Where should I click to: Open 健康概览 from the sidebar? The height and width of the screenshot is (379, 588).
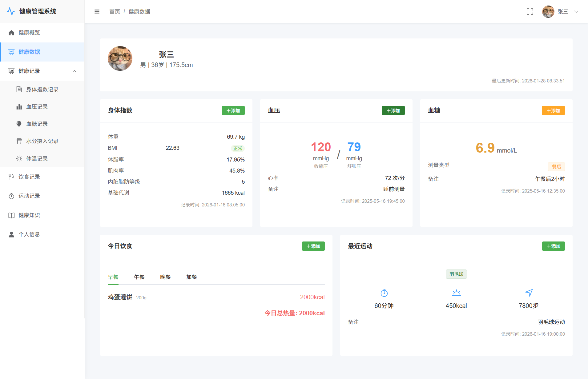[29, 33]
